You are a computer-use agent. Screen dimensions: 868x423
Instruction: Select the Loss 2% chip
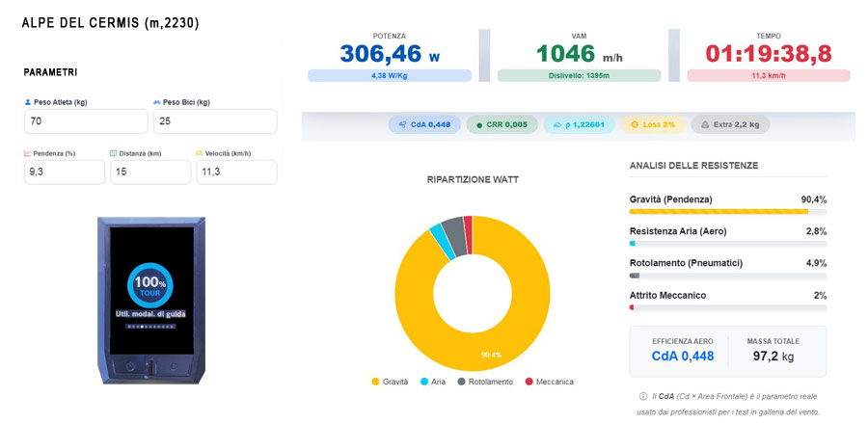coord(653,125)
